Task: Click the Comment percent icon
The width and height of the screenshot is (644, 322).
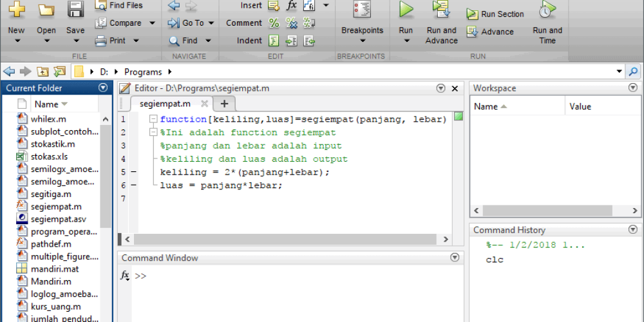Action: coord(274,23)
